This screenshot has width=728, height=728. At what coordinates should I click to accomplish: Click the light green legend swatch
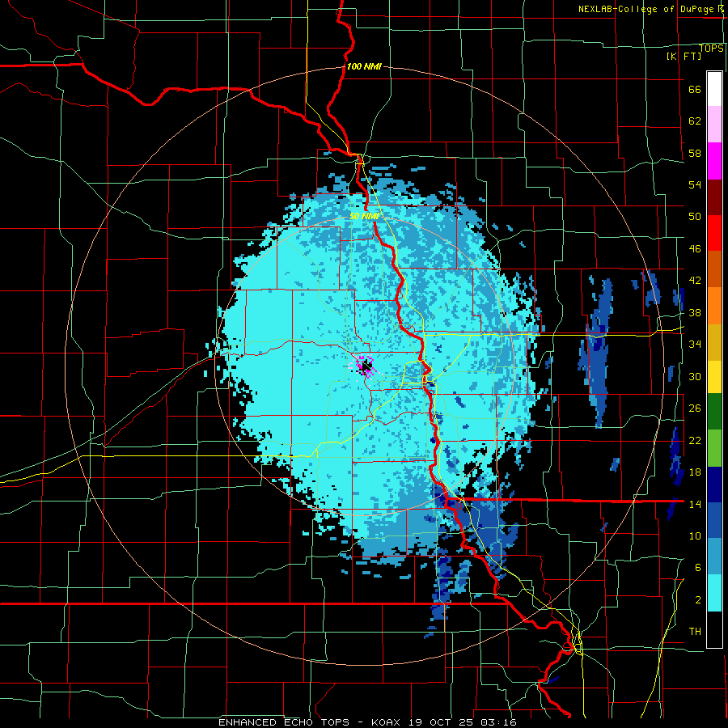click(714, 448)
